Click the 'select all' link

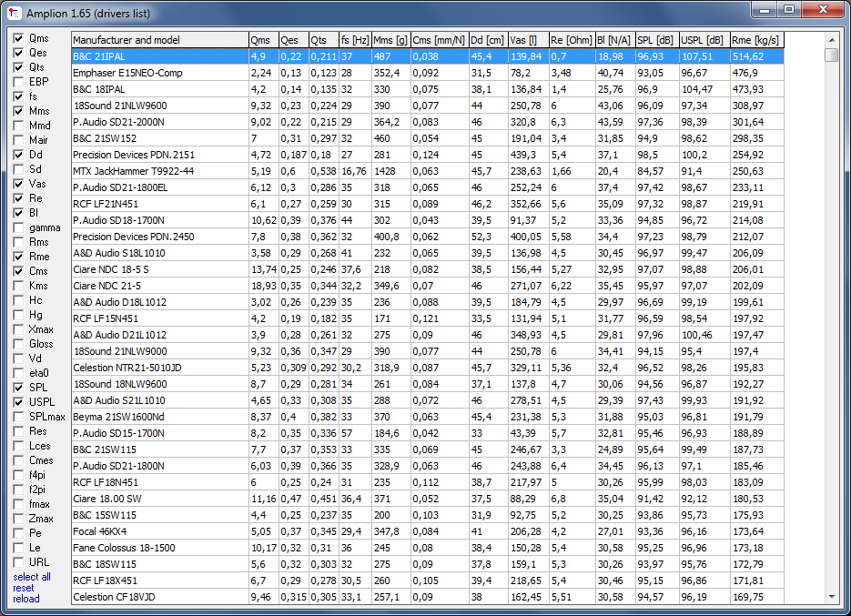(32, 577)
